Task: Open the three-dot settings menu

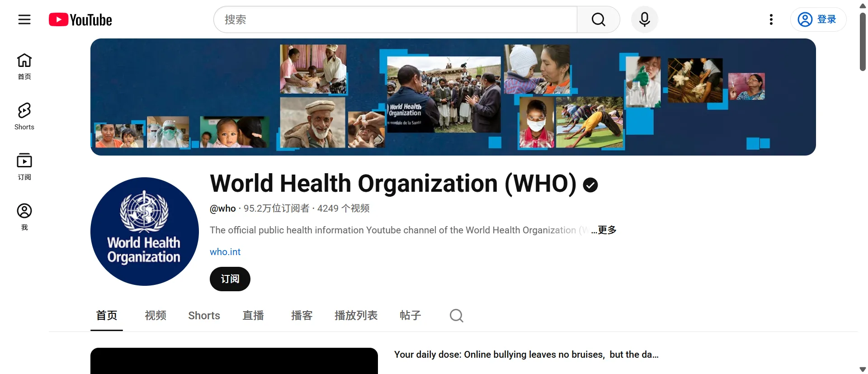Action: pyautogui.click(x=771, y=19)
